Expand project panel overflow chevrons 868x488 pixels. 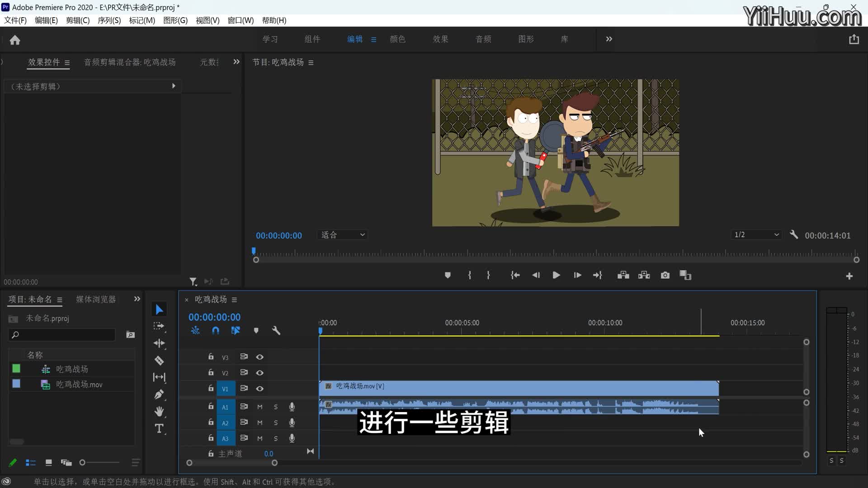[137, 299]
